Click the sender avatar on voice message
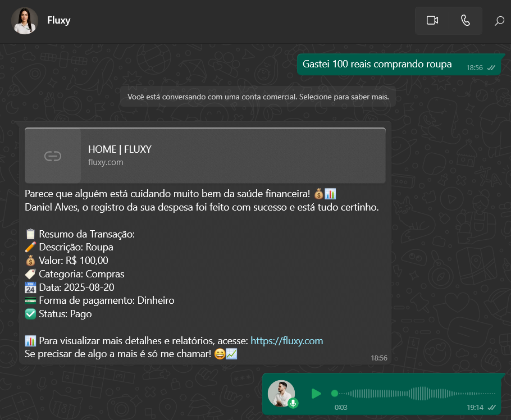 [281, 393]
